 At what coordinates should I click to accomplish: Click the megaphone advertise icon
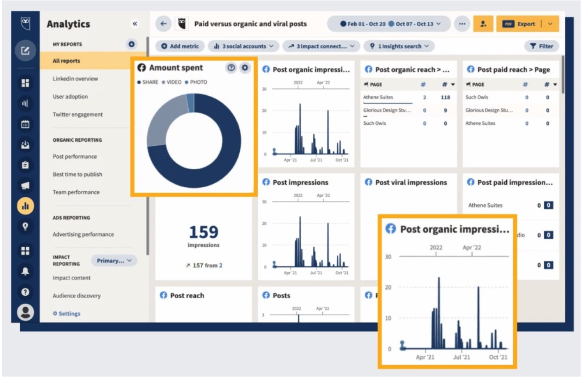point(25,186)
